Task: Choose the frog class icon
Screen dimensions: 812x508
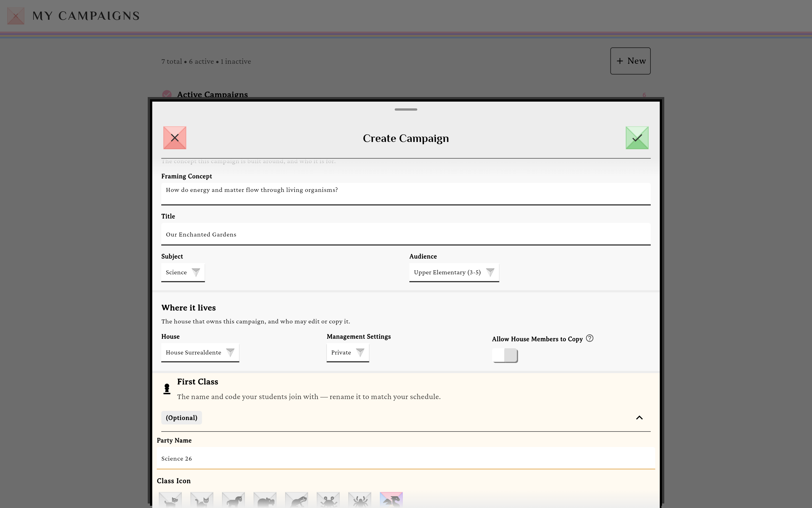Action: pyautogui.click(x=296, y=500)
